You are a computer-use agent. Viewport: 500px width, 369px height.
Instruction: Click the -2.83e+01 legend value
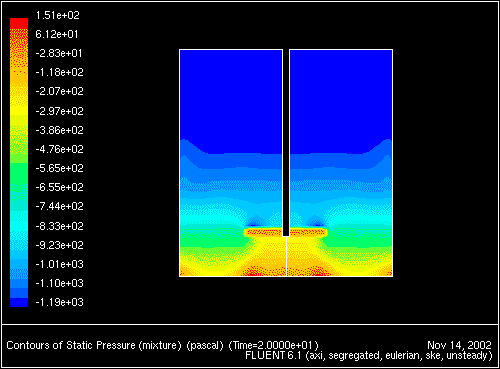59,53
